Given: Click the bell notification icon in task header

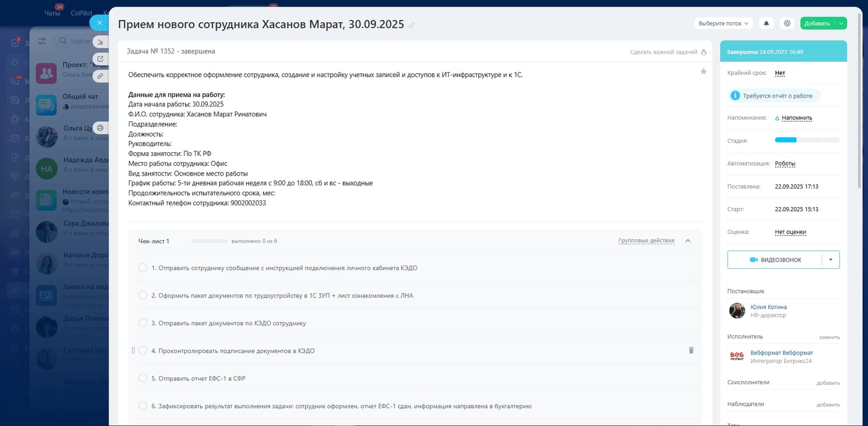Looking at the screenshot, I should pyautogui.click(x=766, y=23).
